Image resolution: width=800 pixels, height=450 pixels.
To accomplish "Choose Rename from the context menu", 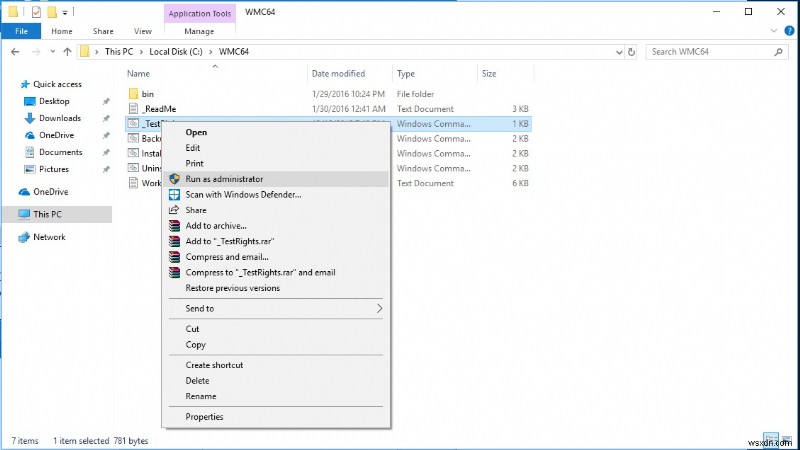I will pyautogui.click(x=201, y=396).
